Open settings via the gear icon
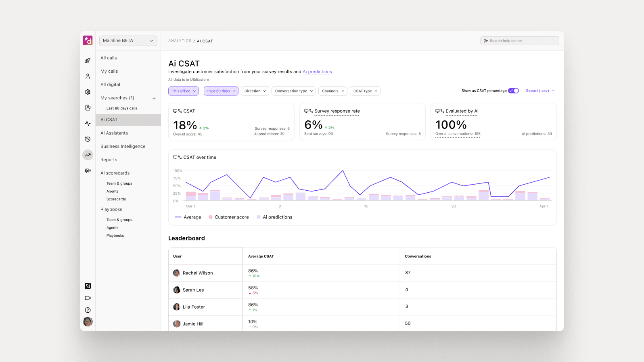 click(88, 92)
